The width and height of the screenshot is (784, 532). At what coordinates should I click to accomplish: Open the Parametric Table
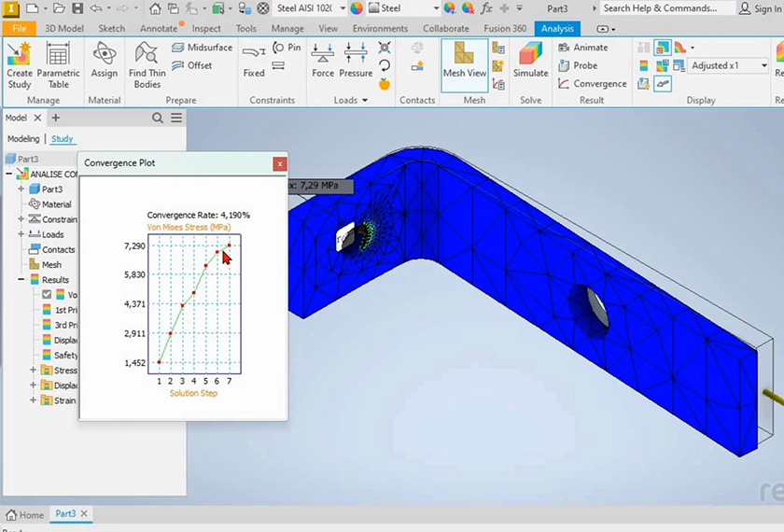pyautogui.click(x=58, y=63)
